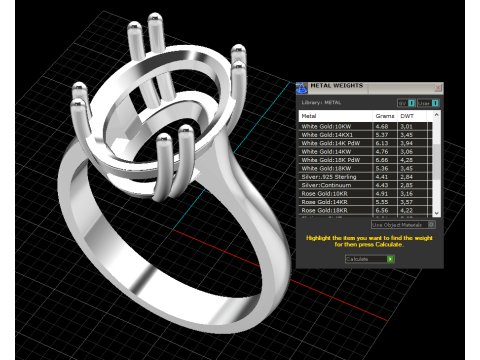Click scroll down arrow in metals list
This screenshot has width=480, height=360.
pyautogui.click(x=437, y=213)
